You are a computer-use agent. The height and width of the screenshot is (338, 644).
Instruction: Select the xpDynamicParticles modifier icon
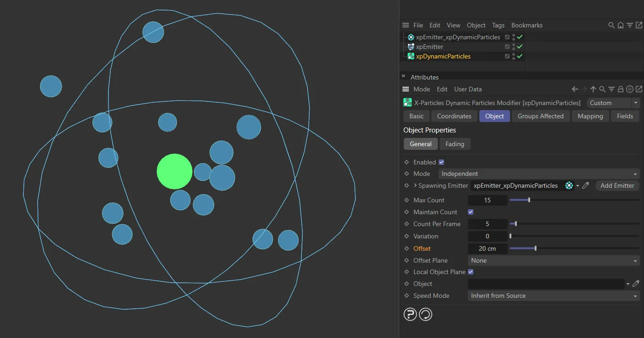coord(410,56)
